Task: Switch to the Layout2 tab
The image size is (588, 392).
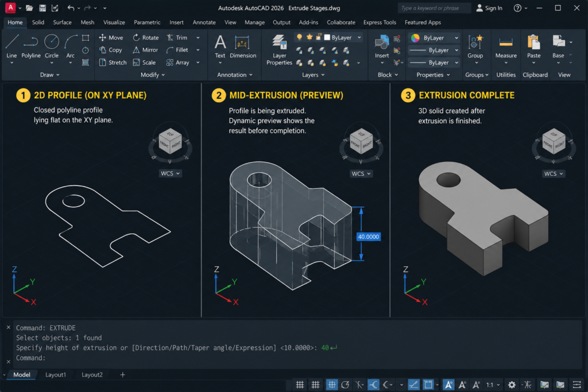Action: tap(92, 375)
